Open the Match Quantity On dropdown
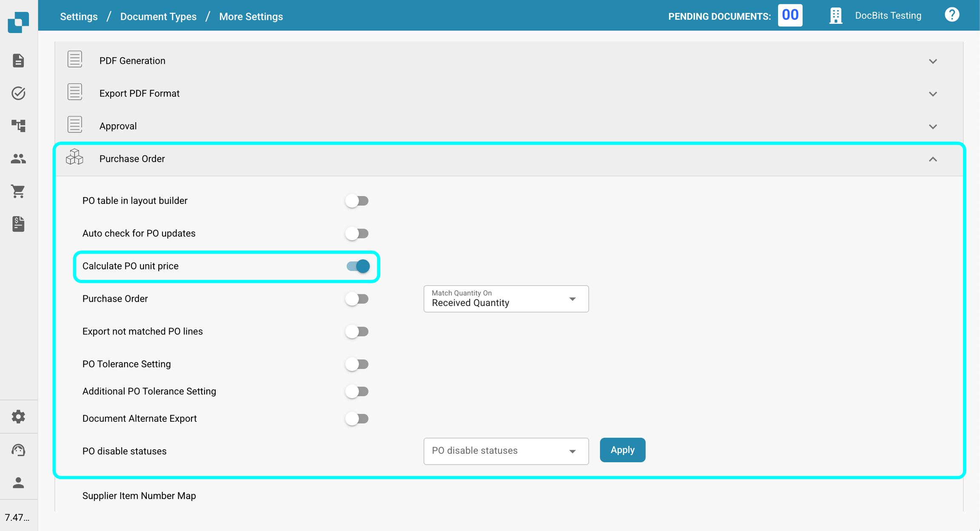980x531 pixels. point(506,299)
